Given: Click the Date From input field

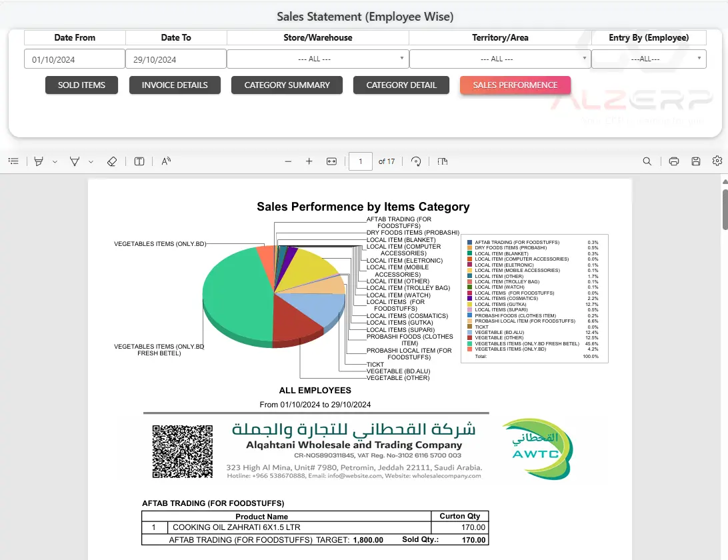Looking at the screenshot, I should pos(75,59).
